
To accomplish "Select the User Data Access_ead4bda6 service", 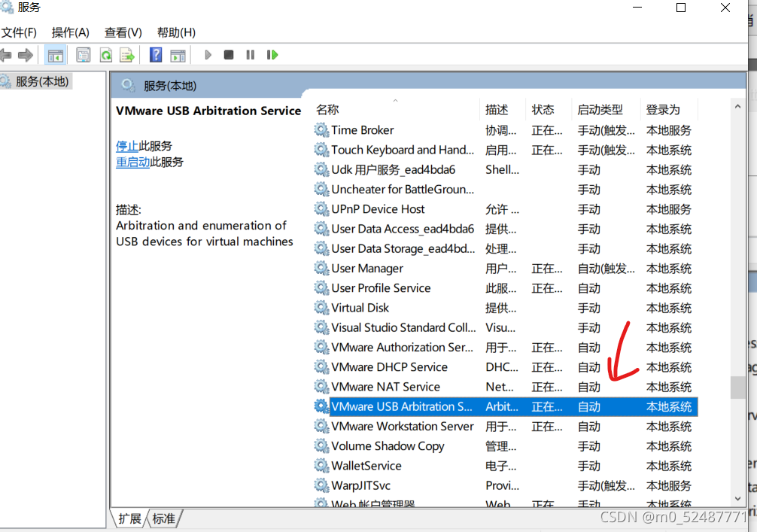I will click(x=403, y=229).
